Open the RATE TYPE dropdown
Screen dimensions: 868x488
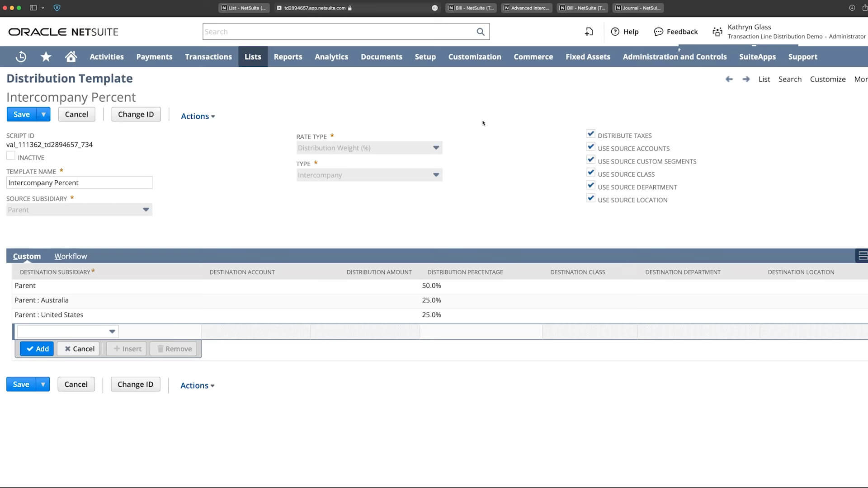pos(435,148)
